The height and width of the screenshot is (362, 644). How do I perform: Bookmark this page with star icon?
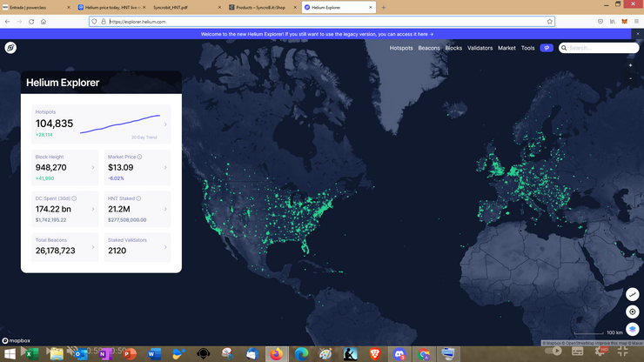[549, 22]
